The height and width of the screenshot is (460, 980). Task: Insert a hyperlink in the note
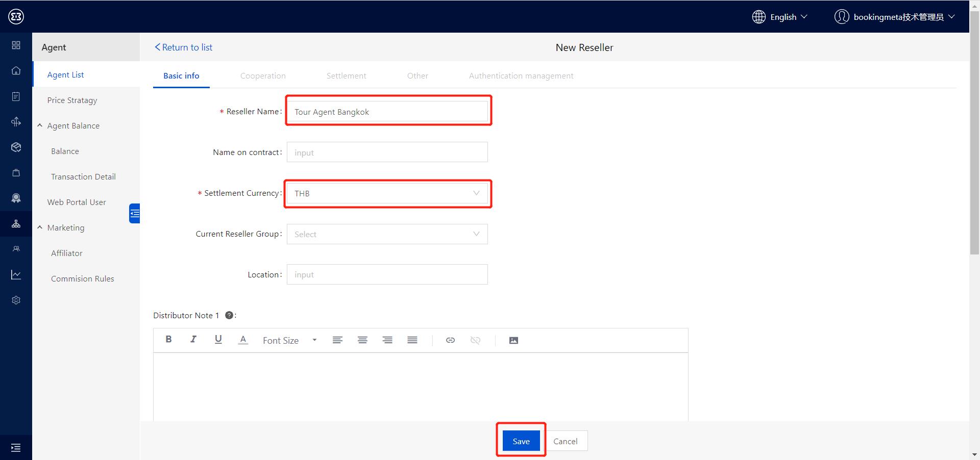tap(450, 340)
